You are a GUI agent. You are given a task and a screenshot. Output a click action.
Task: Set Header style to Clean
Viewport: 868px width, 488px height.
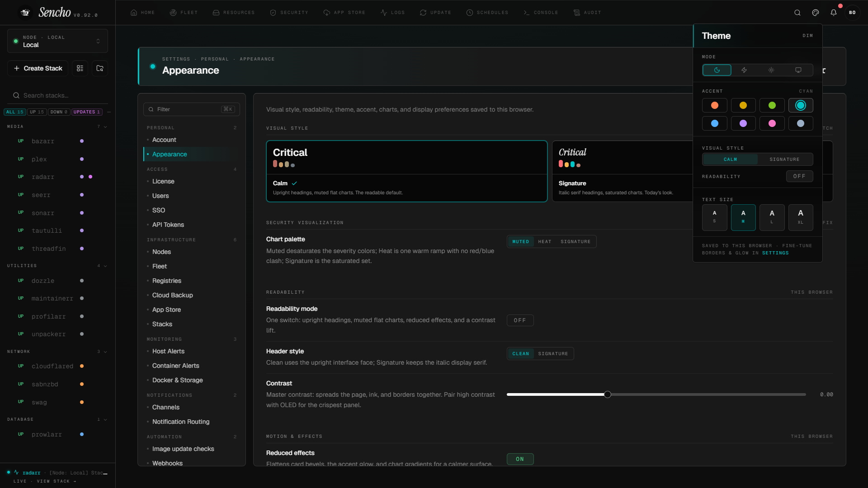tap(521, 354)
